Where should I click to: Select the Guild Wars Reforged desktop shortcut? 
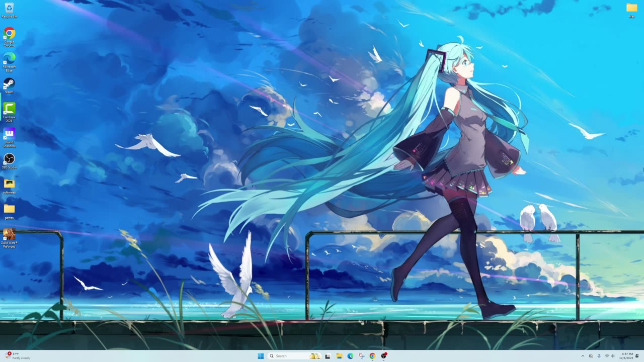coord(9,238)
